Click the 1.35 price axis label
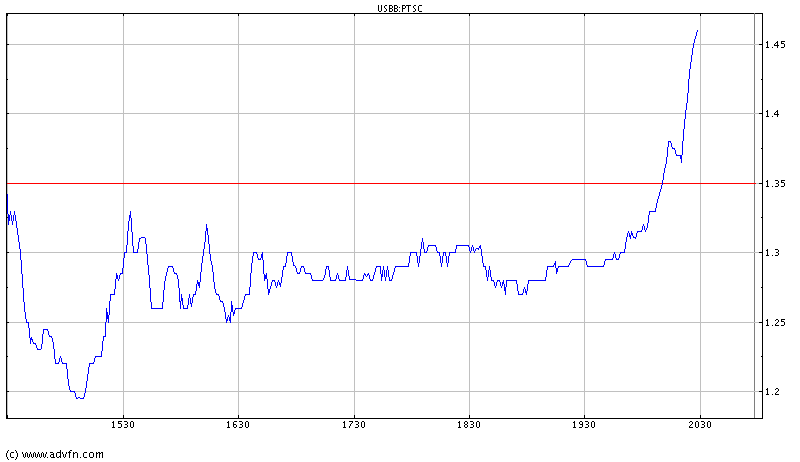The height and width of the screenshot is (462, 800). pos(776,184)
